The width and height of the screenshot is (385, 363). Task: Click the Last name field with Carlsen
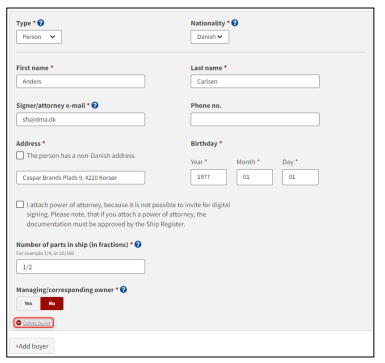coord(255,81)
